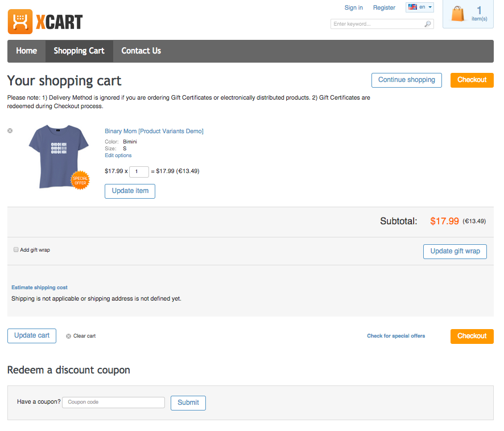The width and height of the screenshot is (504, 431).
Task: Open the shopping bag minicart icon
Action: click(x=457, y=14)
